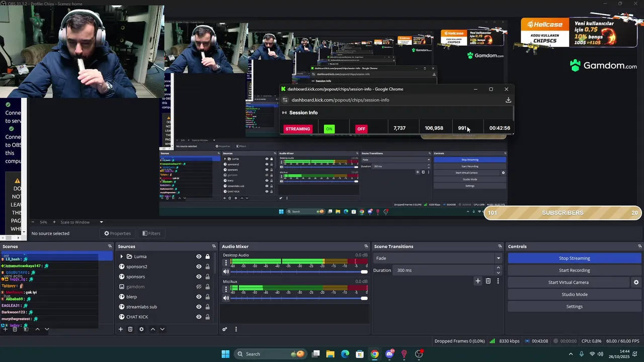Open source properties gear in Sources toolbar

point(141,329)
